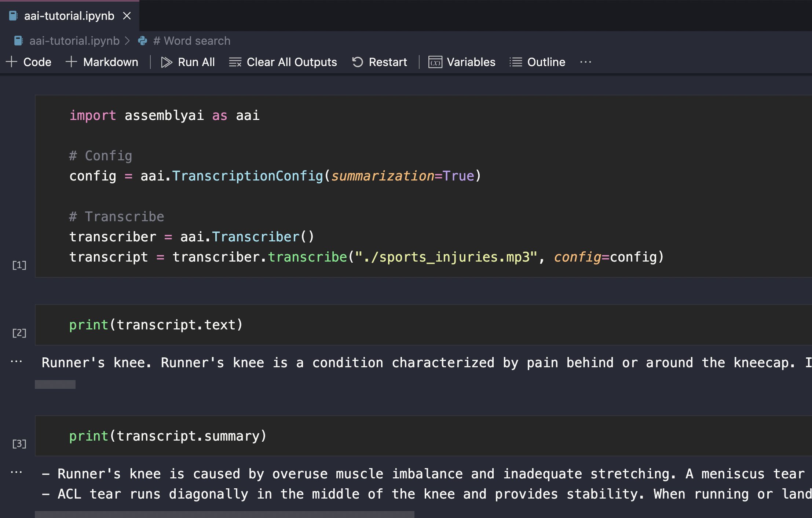Click the notebook file icon in breadcrumb
Viewport: 812px width, 518px height.
[x=18, y=41]
